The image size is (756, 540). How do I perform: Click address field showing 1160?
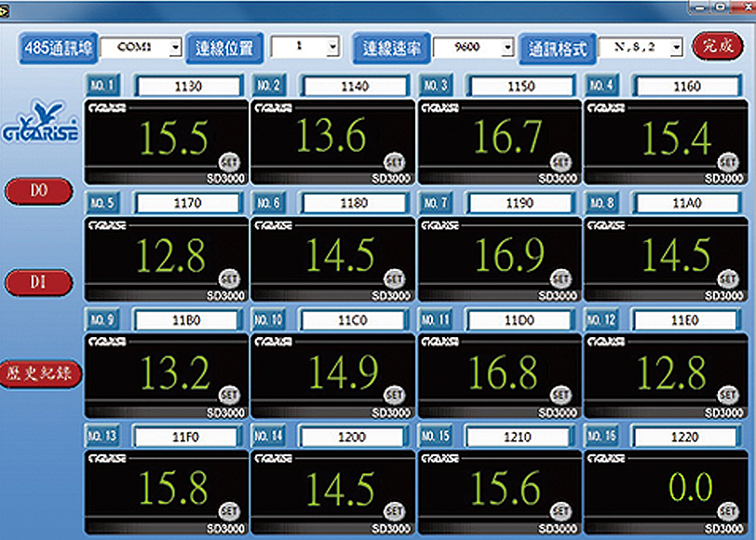click(687, 87)
